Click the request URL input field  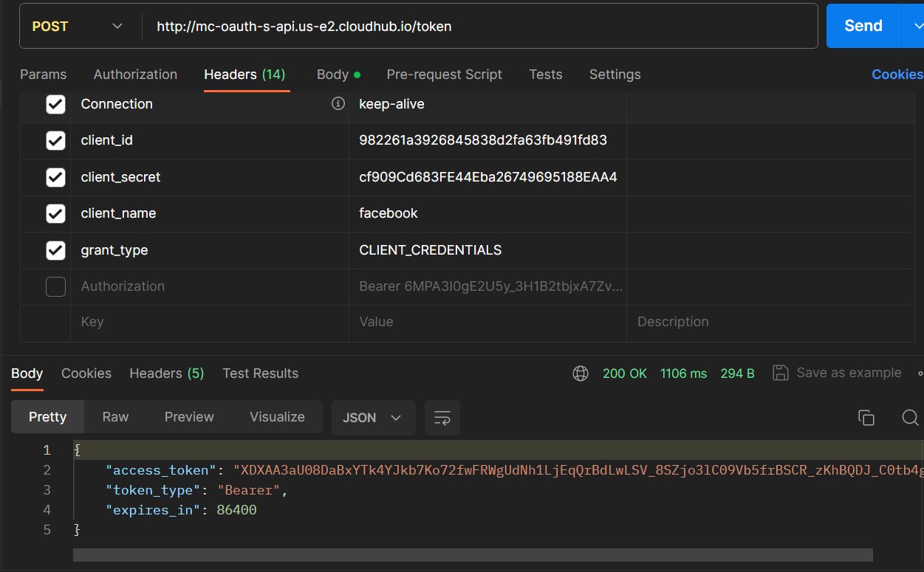(480, 27)
